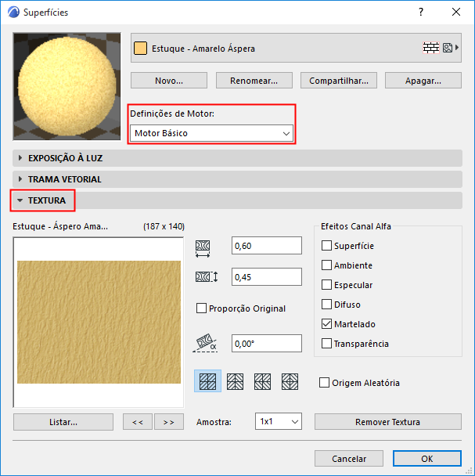Click the Novo... button
This screenshot has width=475, height=476.
click(169, 81)
